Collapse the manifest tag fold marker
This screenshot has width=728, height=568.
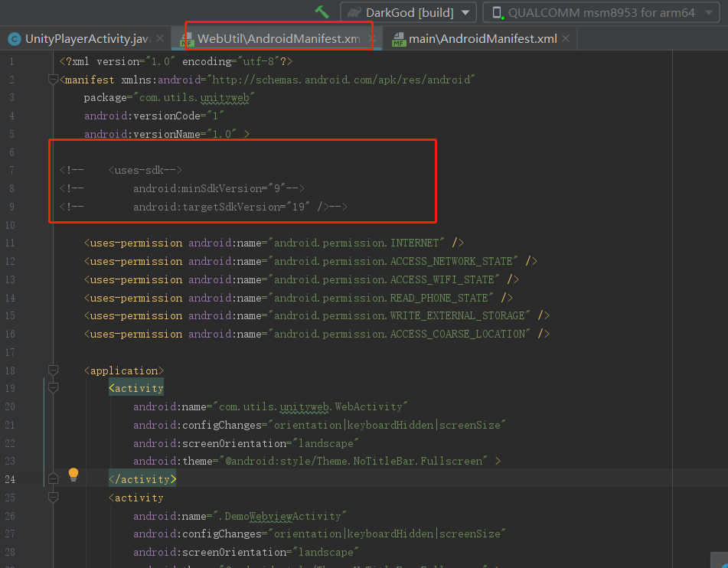[53, 80]
